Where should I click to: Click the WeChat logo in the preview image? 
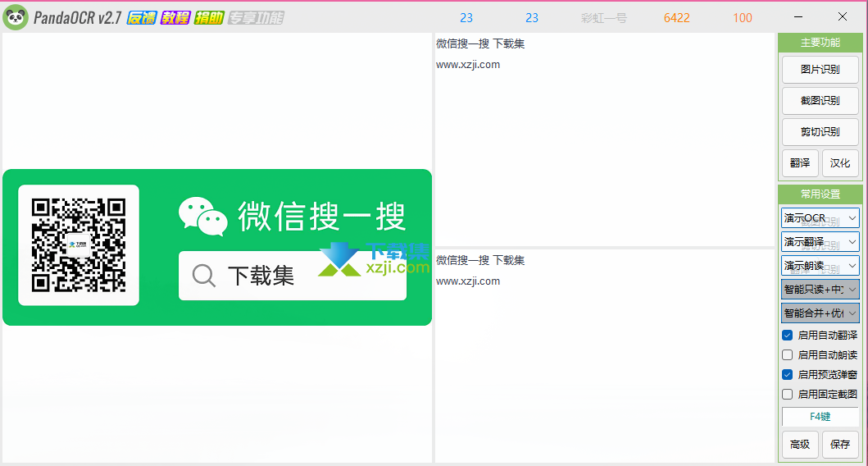202,216
